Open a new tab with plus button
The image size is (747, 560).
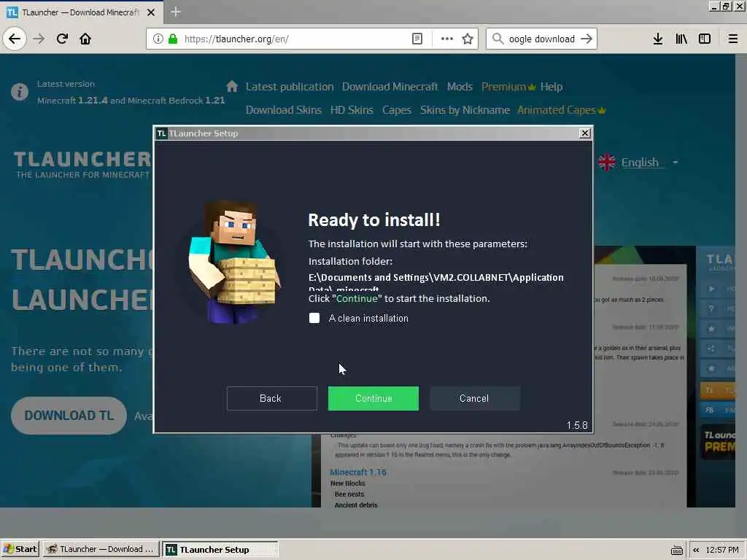(175, 12)
